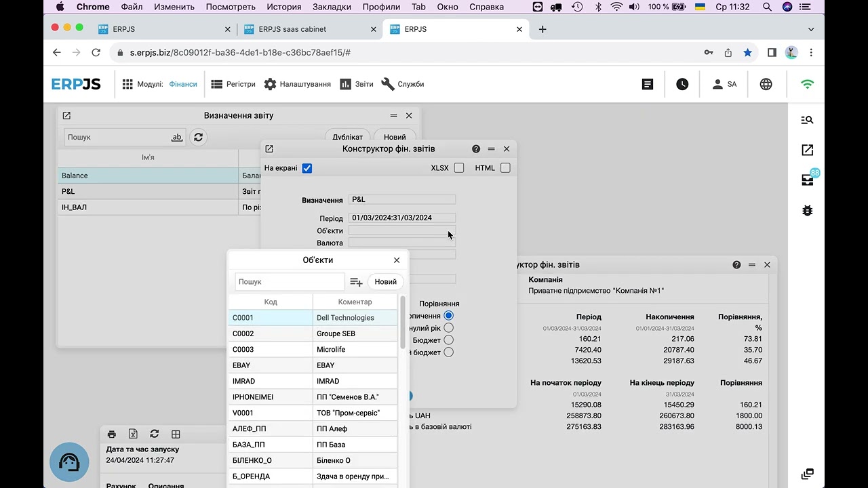The image size is (868, 488).
Task: Click the Новий button in Визначення звіту
Action: [395, 137]
